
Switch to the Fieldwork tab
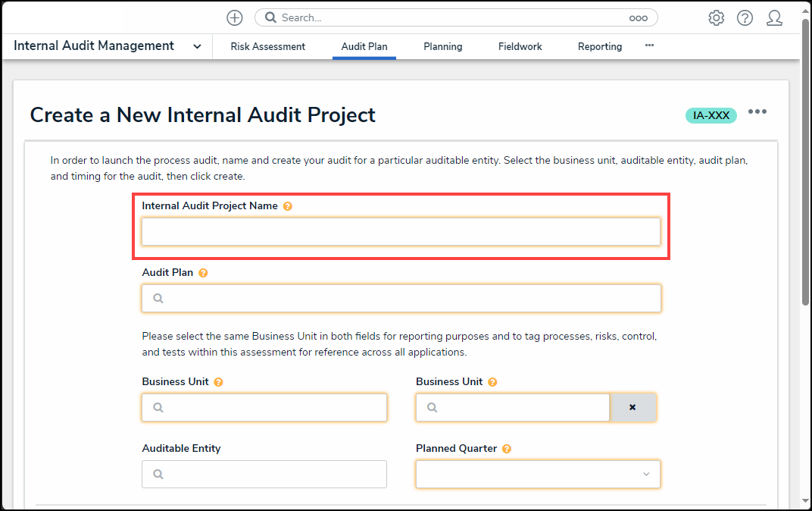coord(520,47)
